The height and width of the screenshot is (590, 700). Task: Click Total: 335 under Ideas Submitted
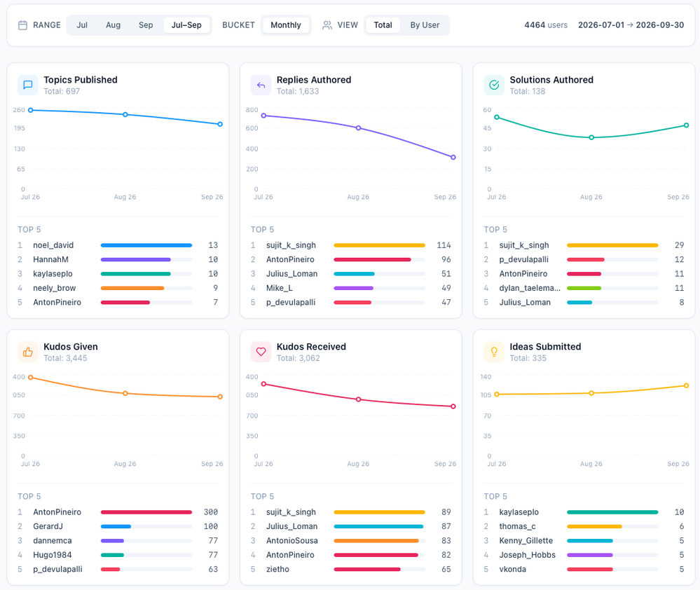(x=528, y=358)
